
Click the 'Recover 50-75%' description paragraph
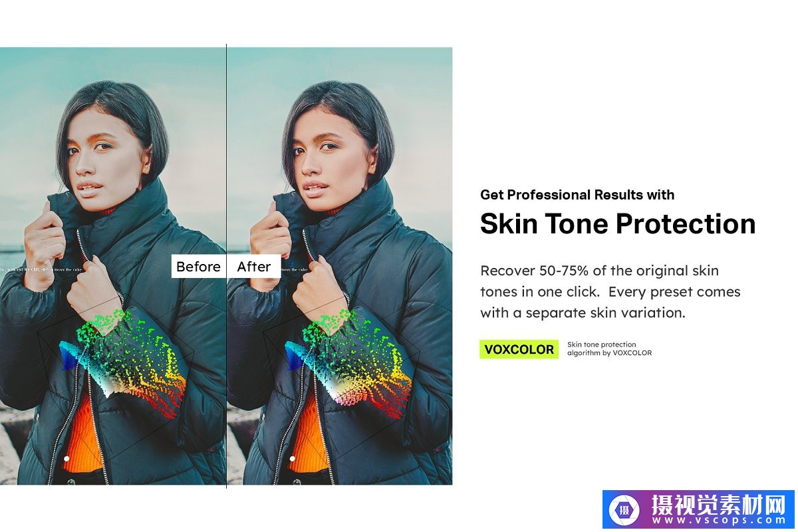(x=610, y=291)
